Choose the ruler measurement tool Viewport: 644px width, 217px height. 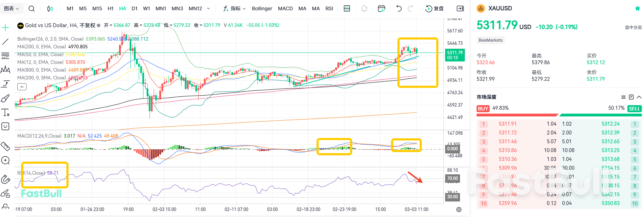tap(5, 146)
